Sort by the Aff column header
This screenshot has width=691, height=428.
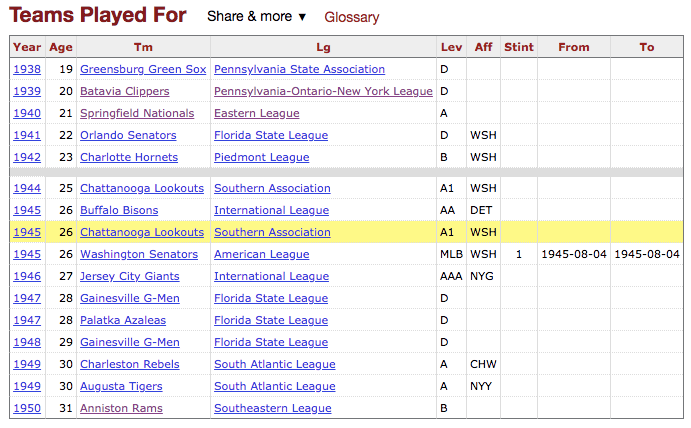point(483,47)
